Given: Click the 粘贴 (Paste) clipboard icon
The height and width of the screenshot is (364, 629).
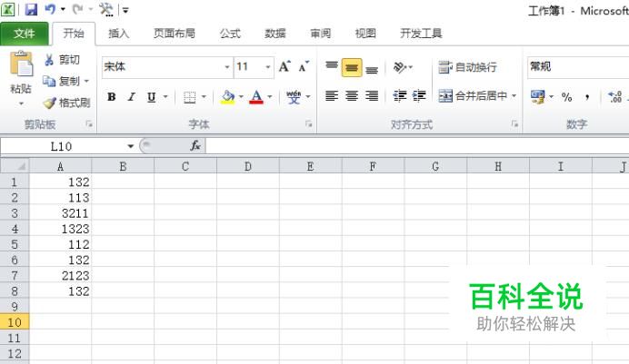Looking at the screenshot, I should (21, 64).
